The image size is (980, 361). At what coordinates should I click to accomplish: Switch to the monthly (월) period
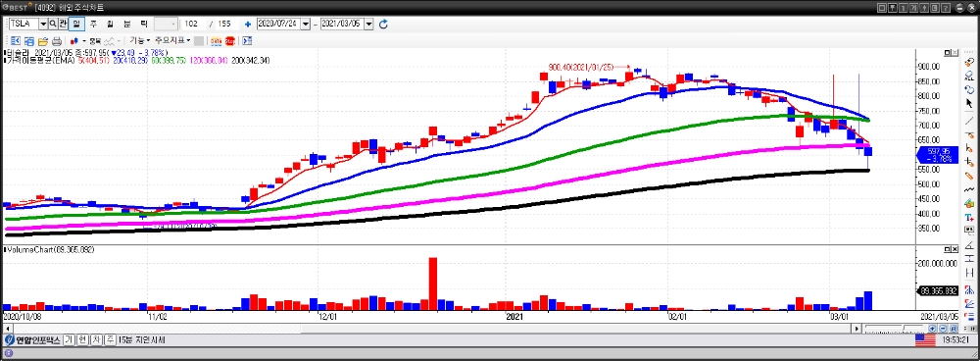110,24
